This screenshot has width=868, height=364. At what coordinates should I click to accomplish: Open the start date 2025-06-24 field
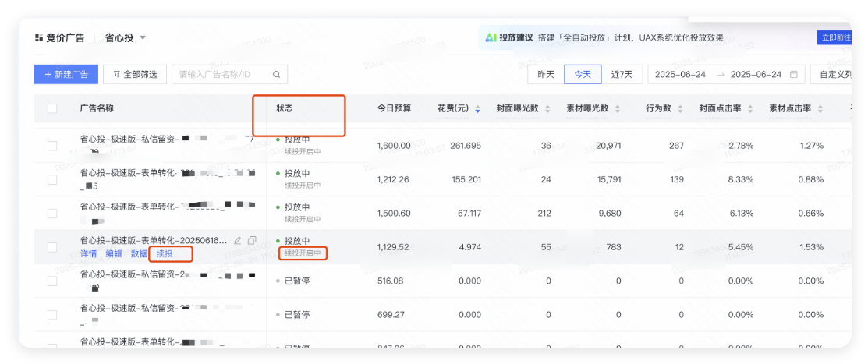click(680, 74)
